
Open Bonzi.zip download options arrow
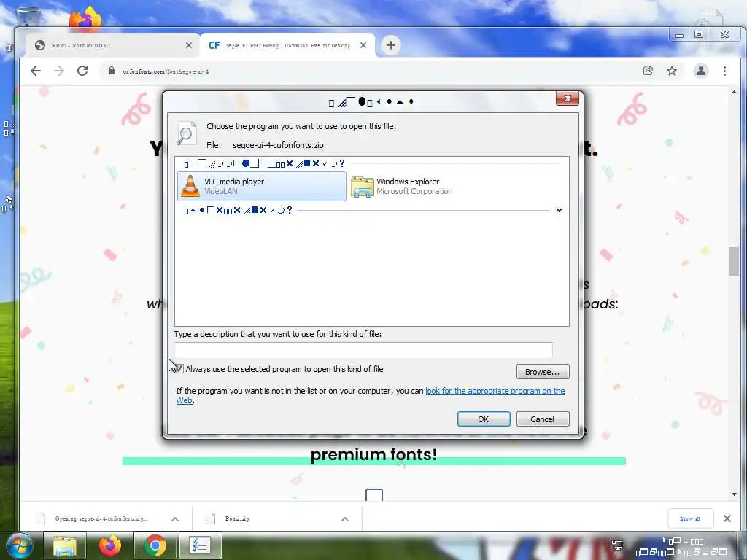pos(345,519)
